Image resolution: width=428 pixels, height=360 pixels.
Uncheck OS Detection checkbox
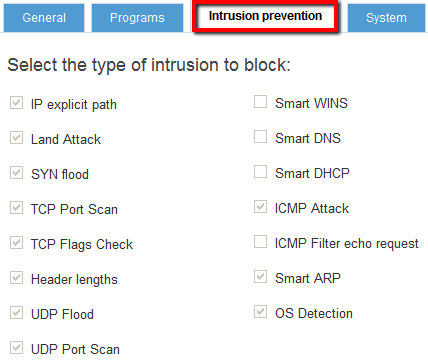[260, 312]
